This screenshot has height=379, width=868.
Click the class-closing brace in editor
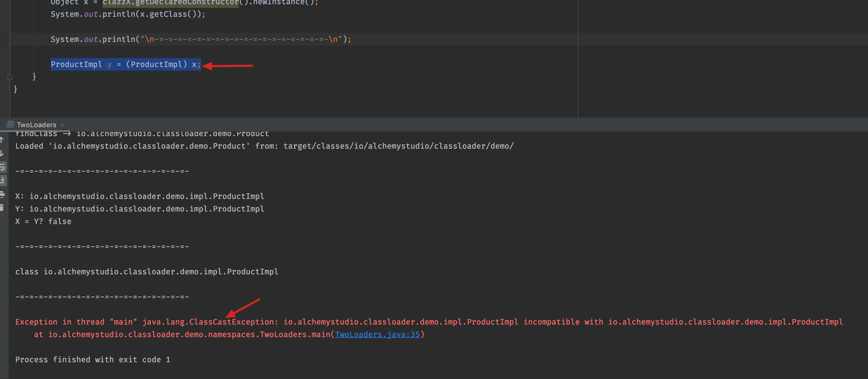tap(15, 89)
